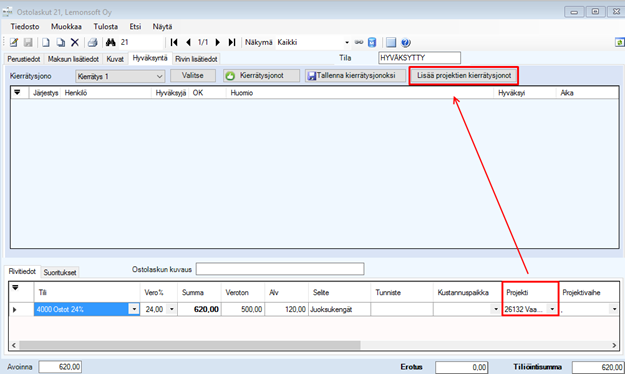This screenshot has width=625, height=374.
Task: Switch to the Kuvat tab
Action: pyautogui.click(x=115, y=59)
